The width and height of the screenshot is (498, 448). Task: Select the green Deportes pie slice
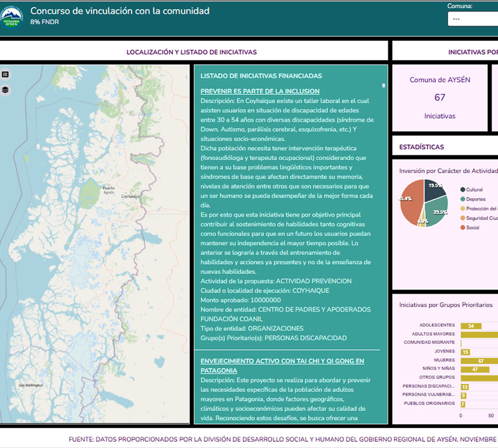click(438, 211)
